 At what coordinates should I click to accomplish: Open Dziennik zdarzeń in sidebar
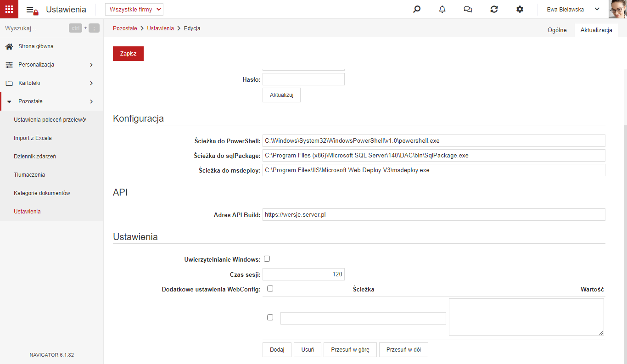[x=35, y=157]
